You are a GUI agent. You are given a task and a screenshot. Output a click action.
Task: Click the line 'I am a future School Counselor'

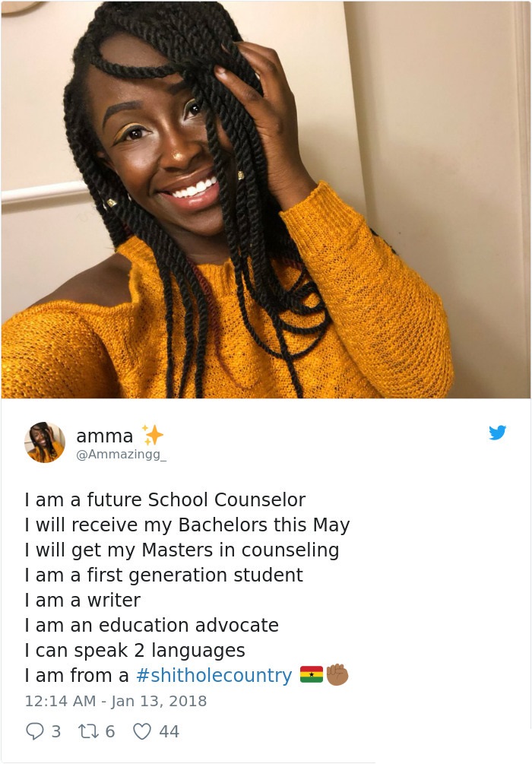165,500
